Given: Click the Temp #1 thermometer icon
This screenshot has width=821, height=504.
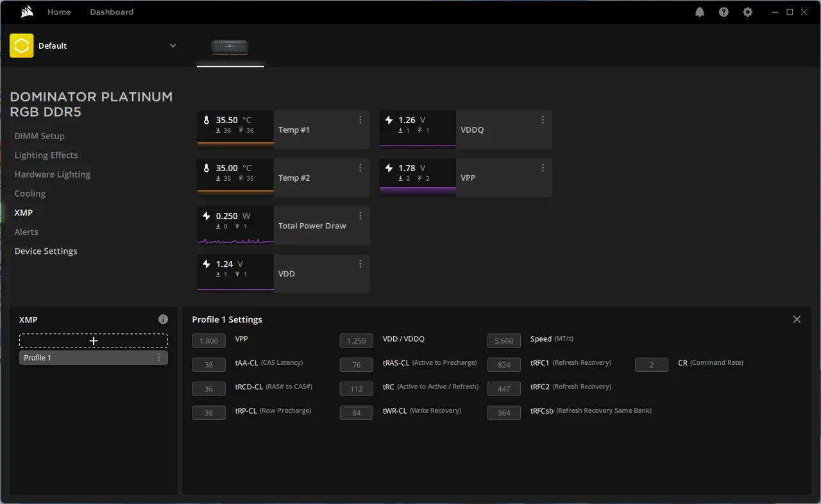Looking at the screenshot, I should [x=207, y=120].
